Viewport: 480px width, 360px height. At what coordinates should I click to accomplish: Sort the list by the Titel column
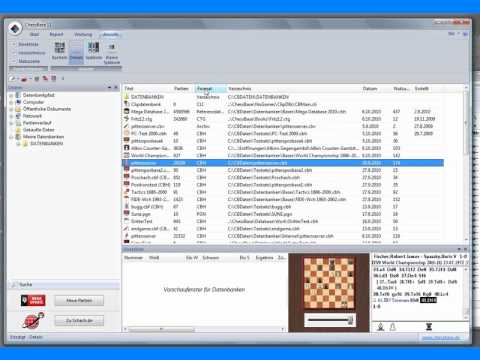(x=148, y=89)
